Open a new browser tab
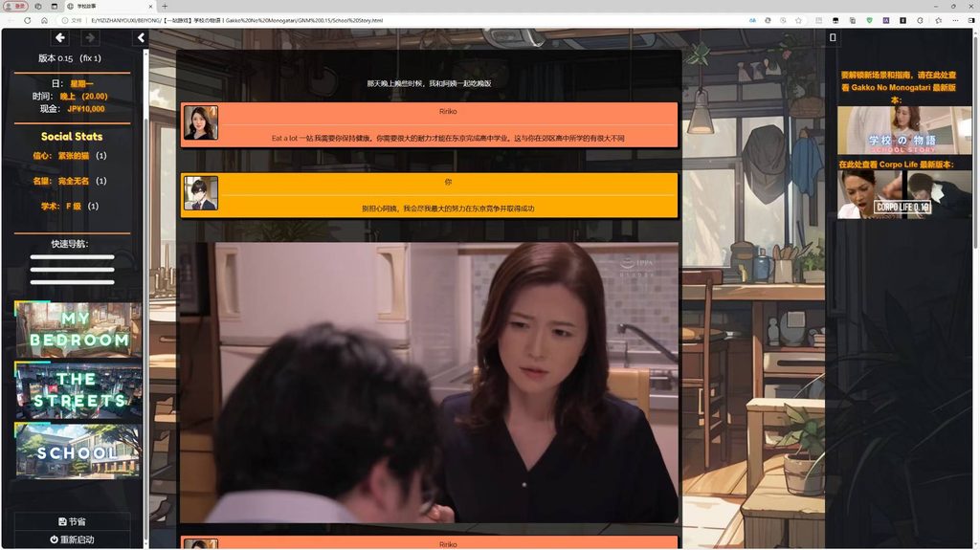This screenshot has width=980, height=550. point(165,7)
